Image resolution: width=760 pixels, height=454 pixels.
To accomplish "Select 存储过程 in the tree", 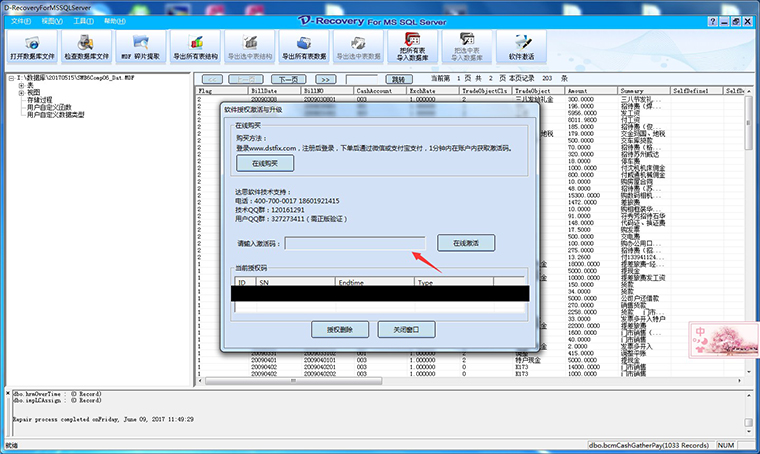I will (39, 100).
